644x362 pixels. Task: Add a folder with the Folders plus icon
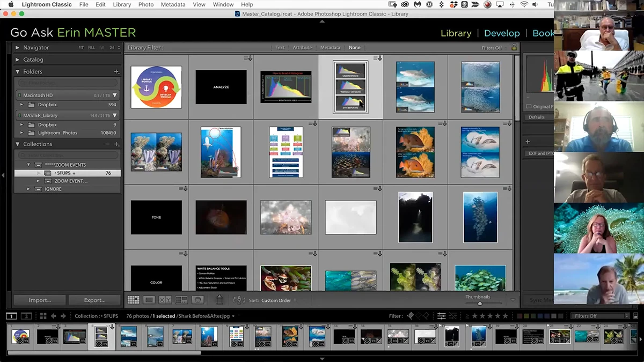point(116,71)
